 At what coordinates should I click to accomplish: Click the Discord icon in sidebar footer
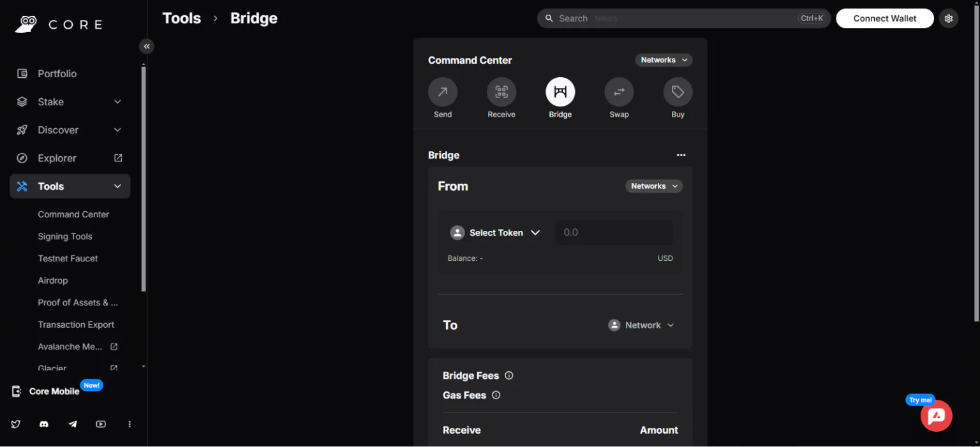click(x=44, y=424)
